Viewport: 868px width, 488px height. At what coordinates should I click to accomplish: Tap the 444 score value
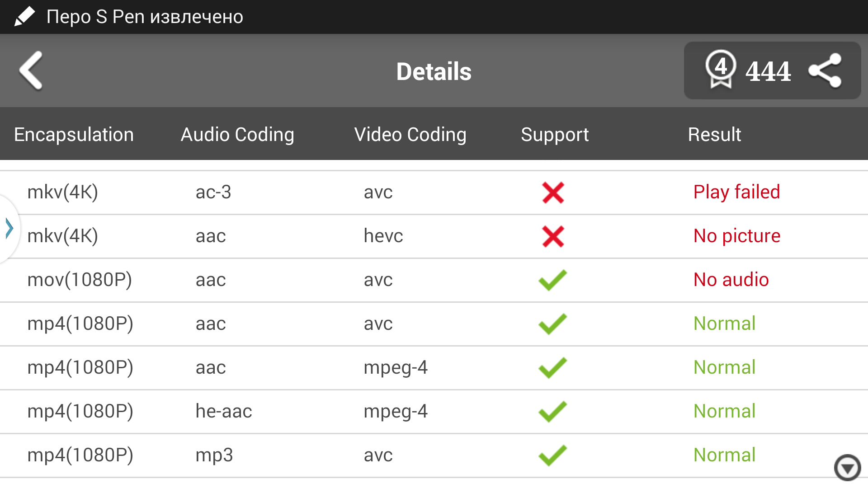768,71
